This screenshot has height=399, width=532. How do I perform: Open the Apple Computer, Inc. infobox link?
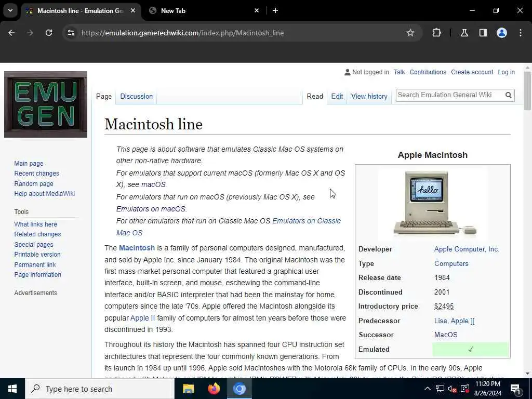click(x=467, y=249)
